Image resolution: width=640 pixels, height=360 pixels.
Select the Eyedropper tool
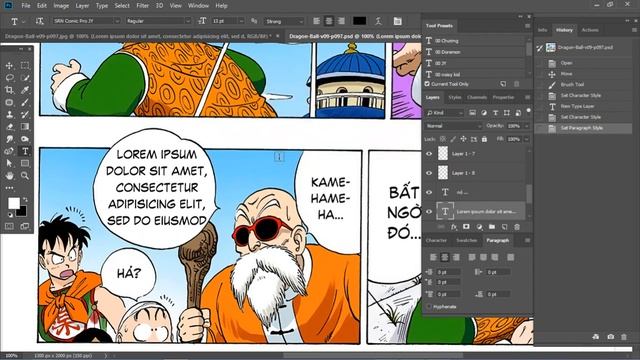pos(25,90)
